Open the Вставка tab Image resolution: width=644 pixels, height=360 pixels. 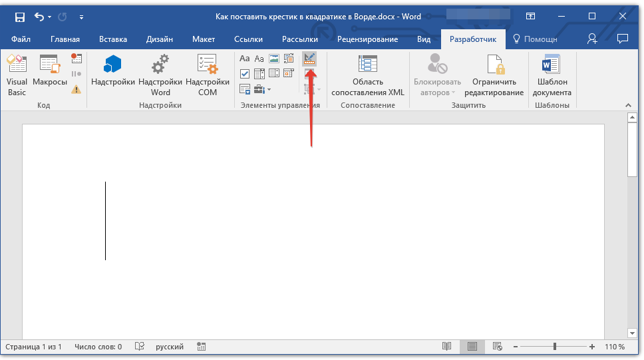pos(113,39)
